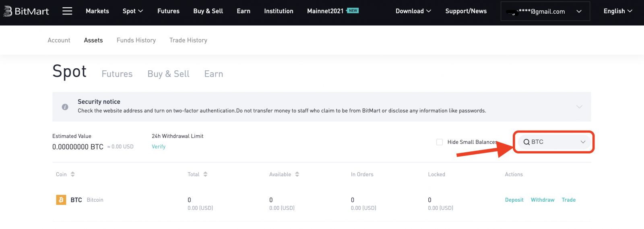This screenshot has width=644, height=229.
Task: Open the Mainnet2021 menu item
Action: coord(325,11)
